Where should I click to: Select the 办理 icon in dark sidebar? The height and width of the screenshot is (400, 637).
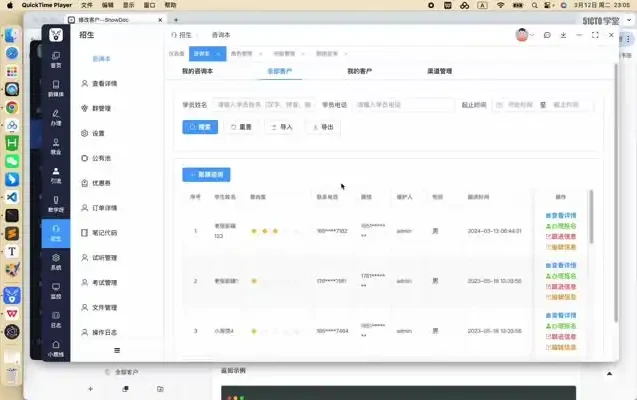click(56, 117)
